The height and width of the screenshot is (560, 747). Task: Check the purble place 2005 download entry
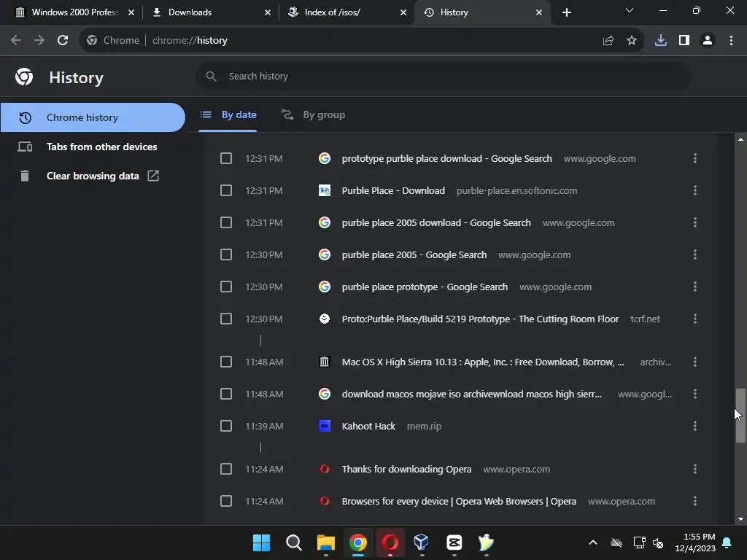click(x=226, y=222)
